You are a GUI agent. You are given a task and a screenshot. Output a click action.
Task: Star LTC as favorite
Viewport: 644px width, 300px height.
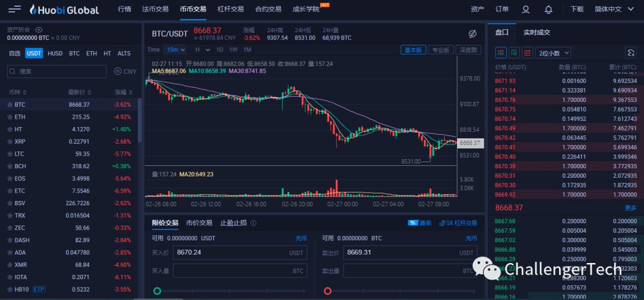click(x=10, y=154)
